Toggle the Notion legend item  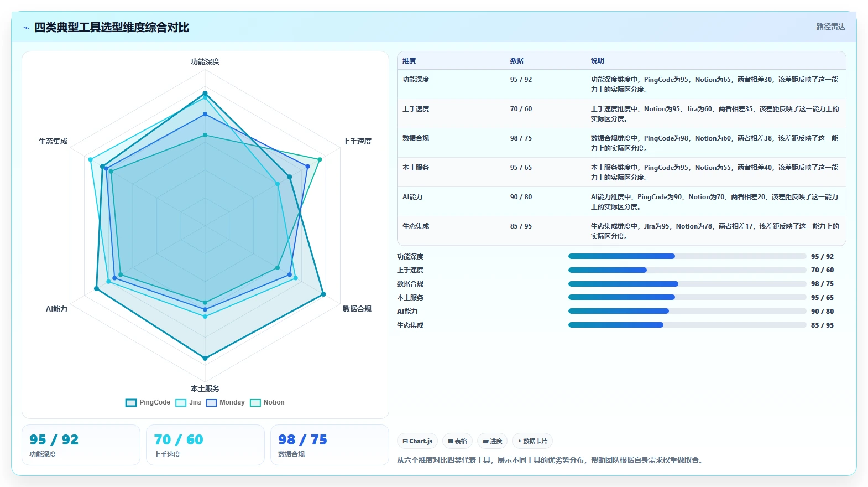[267, 402]
